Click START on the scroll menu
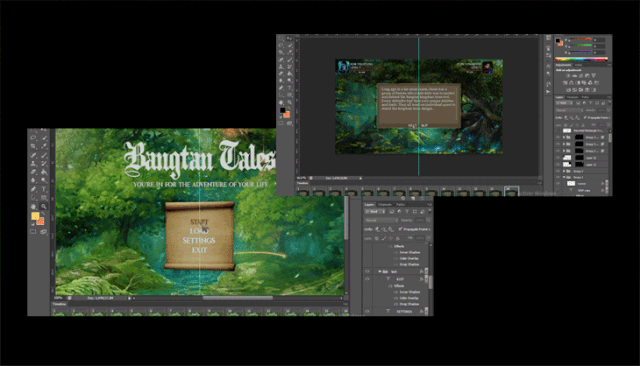The width and height of the screenshot is (640, 366). coord(199,222)
